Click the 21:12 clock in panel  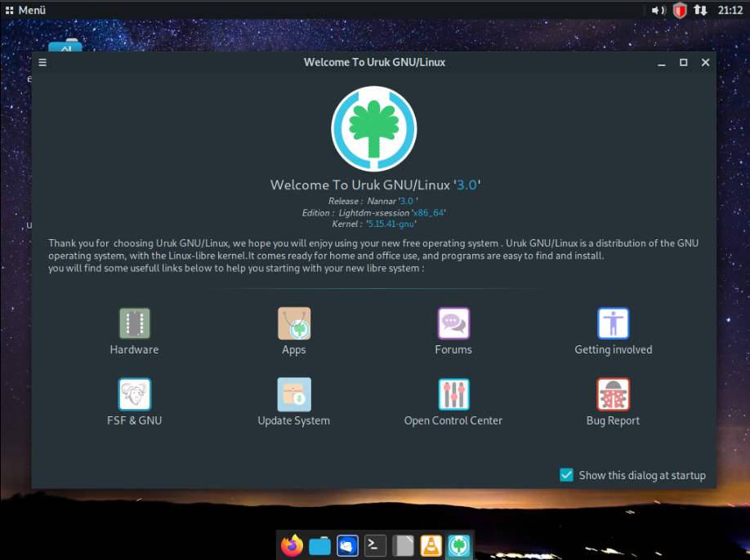[730, 10]
